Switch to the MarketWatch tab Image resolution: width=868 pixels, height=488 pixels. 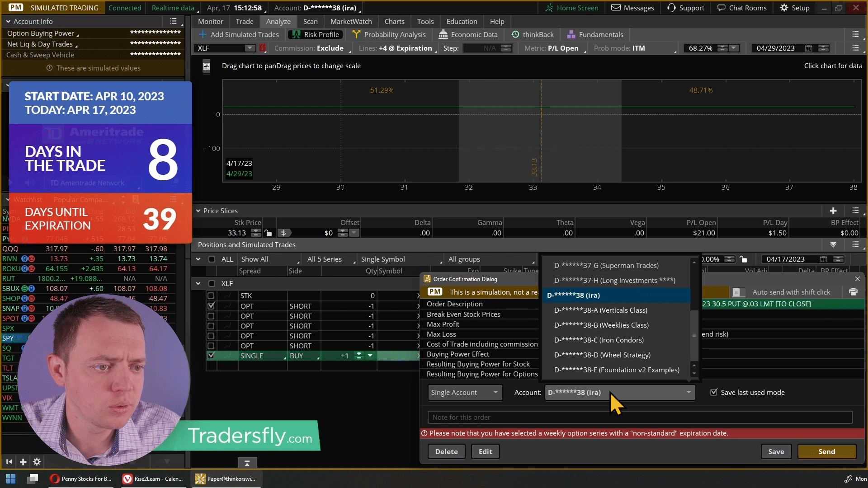pyautogui.click(x=351, y=21)
